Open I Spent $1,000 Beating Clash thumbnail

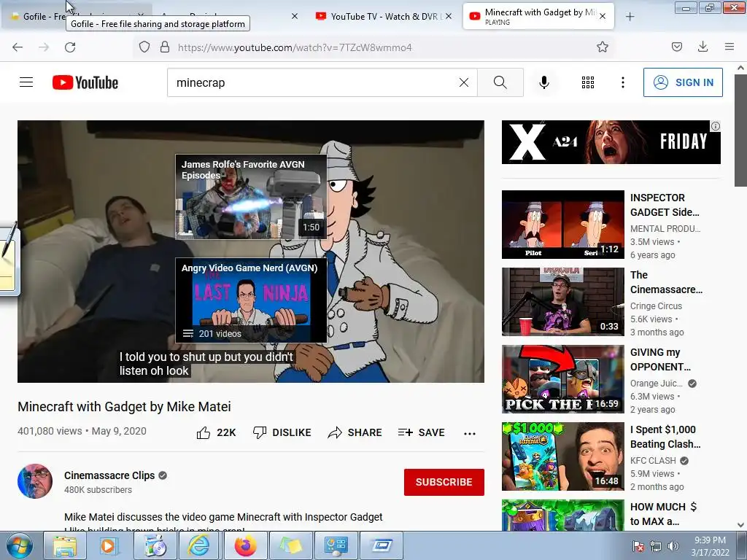562,456
